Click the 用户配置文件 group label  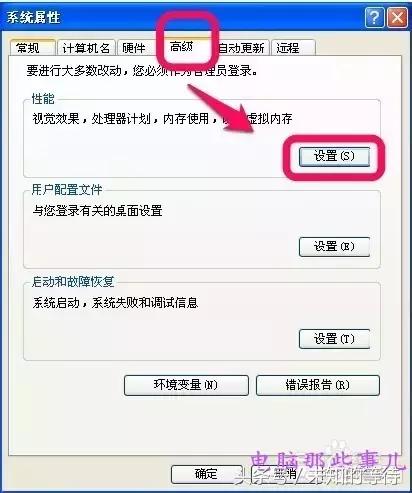click(x=67, y=190)
